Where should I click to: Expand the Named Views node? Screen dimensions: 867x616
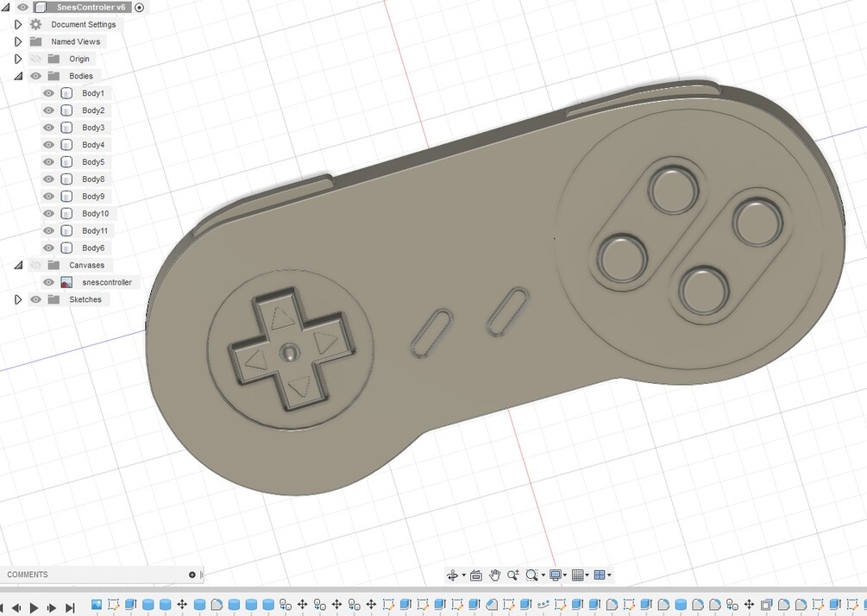point(18,41)
